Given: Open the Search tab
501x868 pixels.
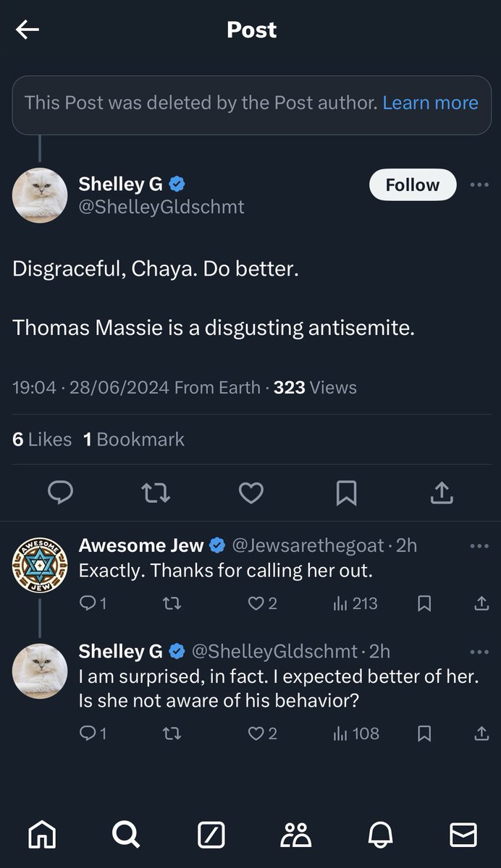Looking at the screenshot, I should [126, 835].
